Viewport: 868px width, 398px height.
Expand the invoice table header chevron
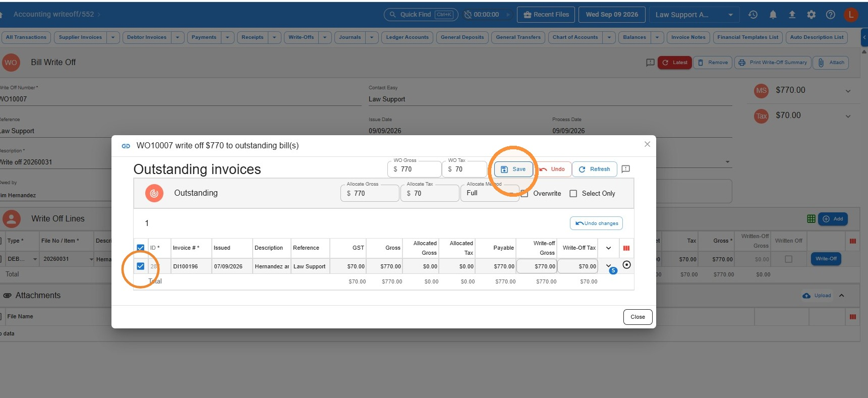tap(608, 248)
